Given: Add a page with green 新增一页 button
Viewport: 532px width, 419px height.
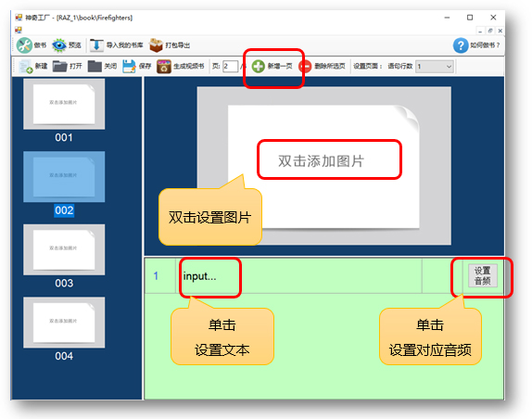Looking at the screenshot, I should tap(259, 66).
